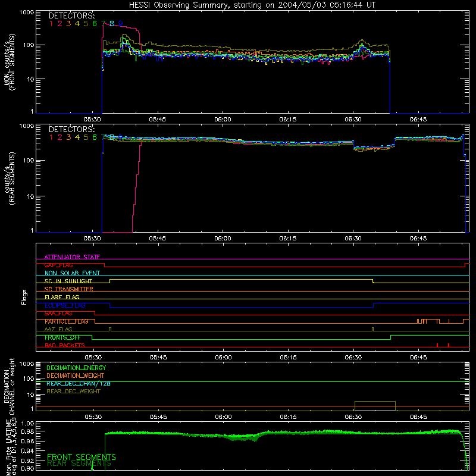Click the rear segments counts/s axis title

tap(10, 178)
